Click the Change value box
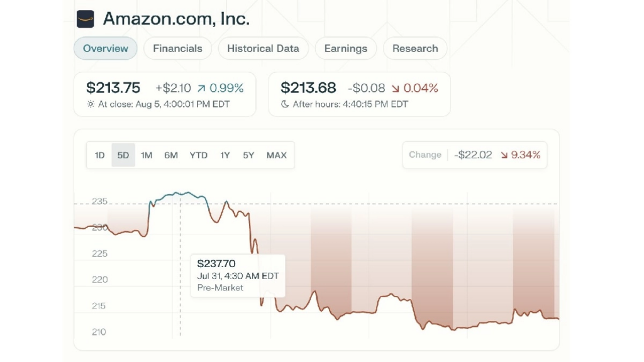The image size is (644, 362). tap(475, 155)
